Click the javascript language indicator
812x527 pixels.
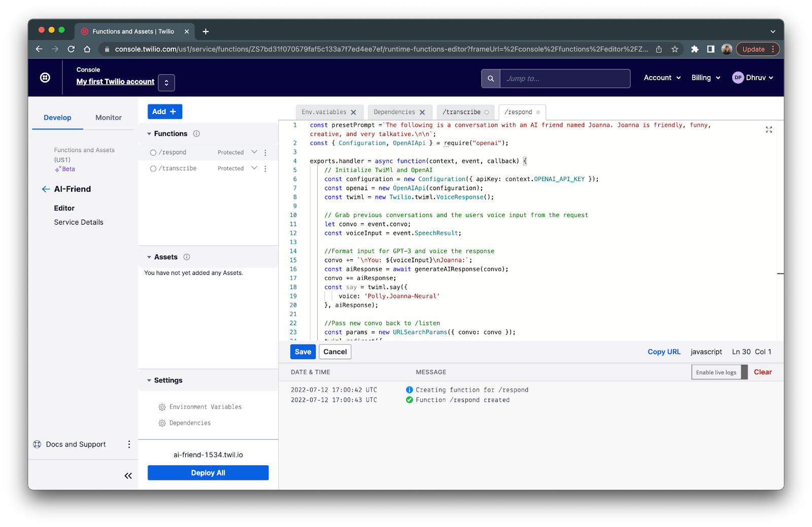706,352
